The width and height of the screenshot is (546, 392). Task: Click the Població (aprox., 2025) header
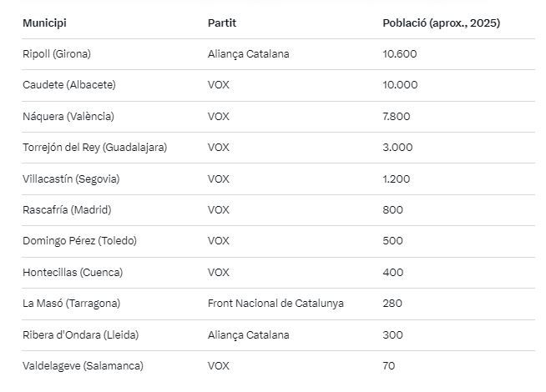click(x=441, y=23)
